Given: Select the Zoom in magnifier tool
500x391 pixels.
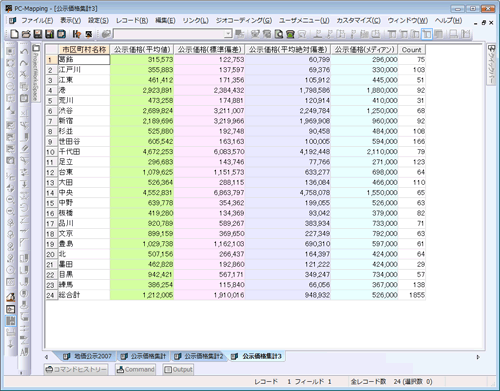Looking at the screenshot, I should (11, 75).
